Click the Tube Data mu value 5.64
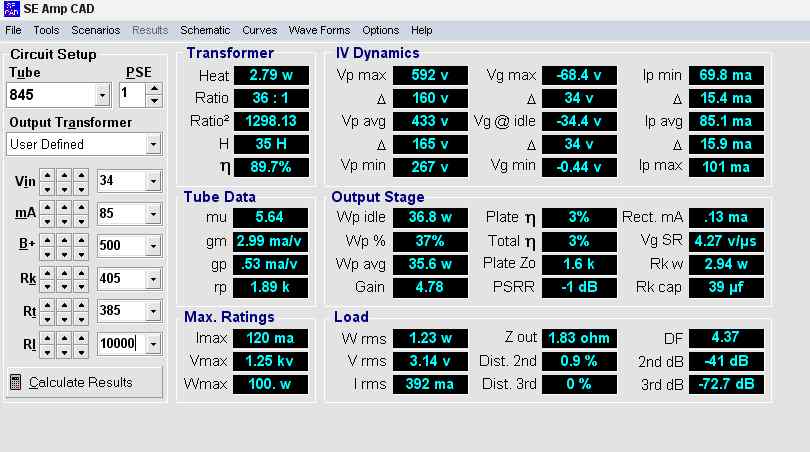This screenshot has height=452, width=810. click(x=270, y=217)
